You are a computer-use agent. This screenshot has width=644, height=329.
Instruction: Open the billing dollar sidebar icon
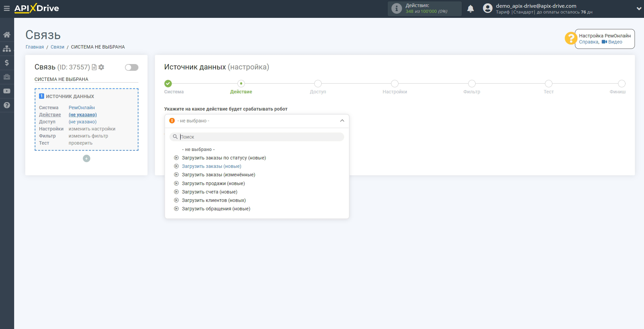7,63
